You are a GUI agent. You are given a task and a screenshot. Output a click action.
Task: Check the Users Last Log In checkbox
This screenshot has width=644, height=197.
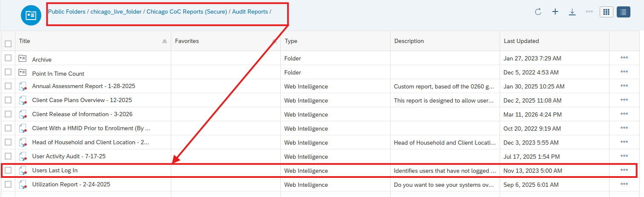8,171
